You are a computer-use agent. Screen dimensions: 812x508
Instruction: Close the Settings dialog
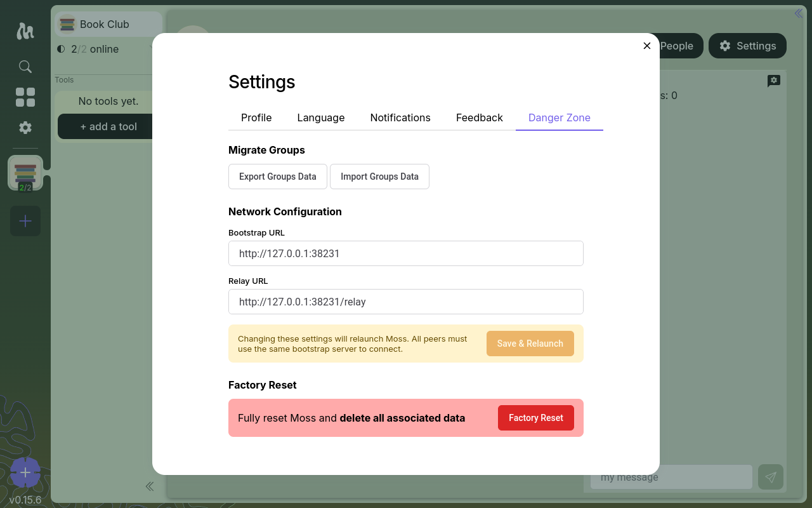647,46
